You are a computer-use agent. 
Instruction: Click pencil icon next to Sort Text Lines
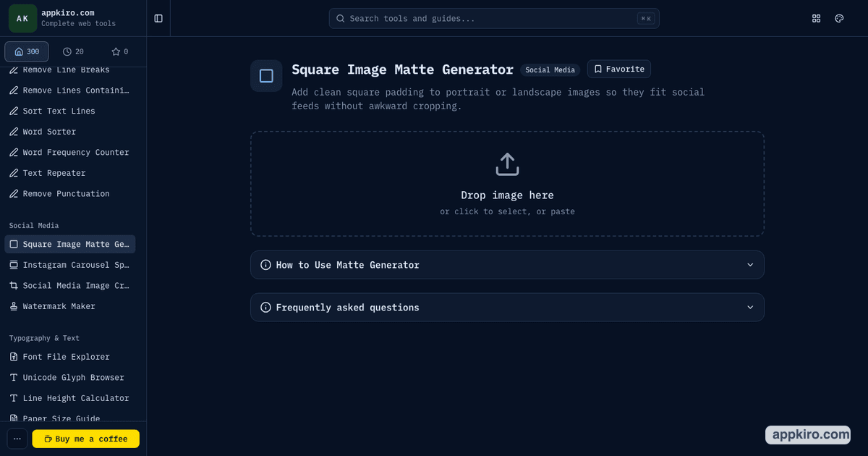(x=14, y=111)
